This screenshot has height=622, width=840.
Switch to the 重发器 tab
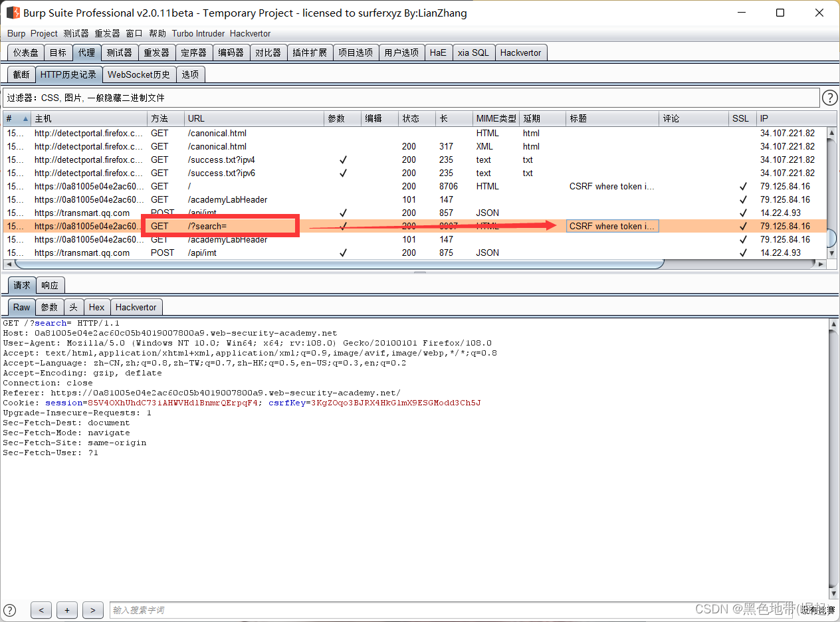tap(157, 52)
